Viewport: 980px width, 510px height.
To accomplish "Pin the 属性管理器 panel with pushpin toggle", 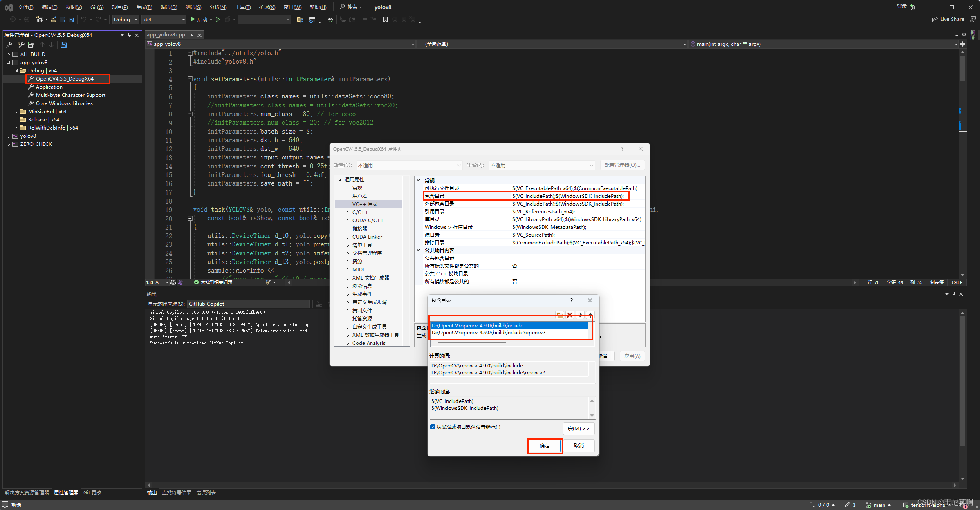I will pos(129,35).
